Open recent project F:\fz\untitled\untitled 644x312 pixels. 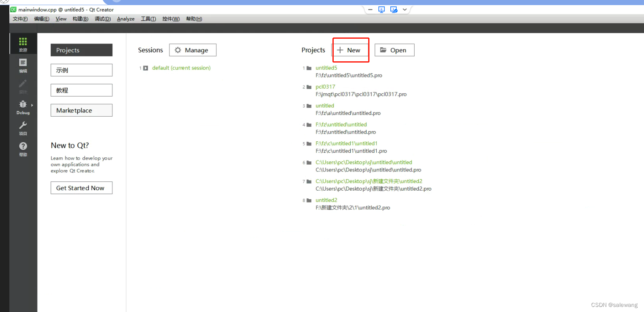(x=341, y=125)
